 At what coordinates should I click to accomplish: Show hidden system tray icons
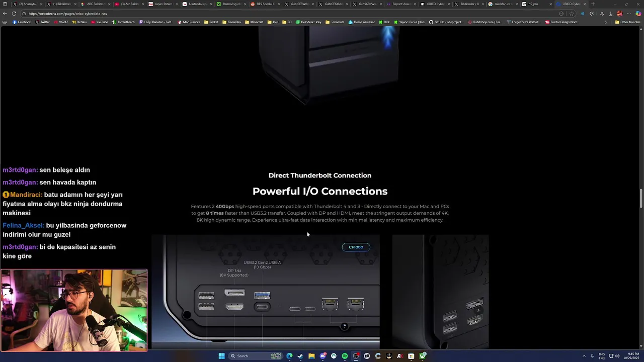point(584,356)
